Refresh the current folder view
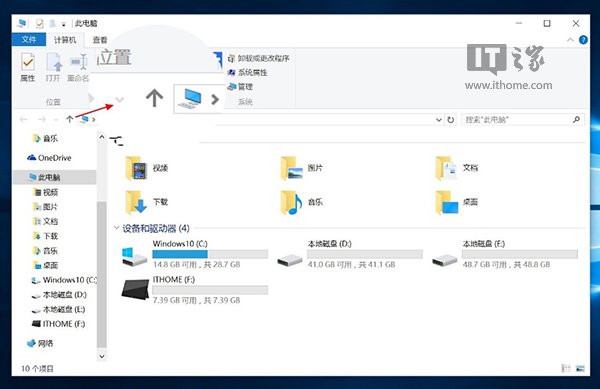Image resolution: width=600 pixels, height=389 pixels. 451,120
